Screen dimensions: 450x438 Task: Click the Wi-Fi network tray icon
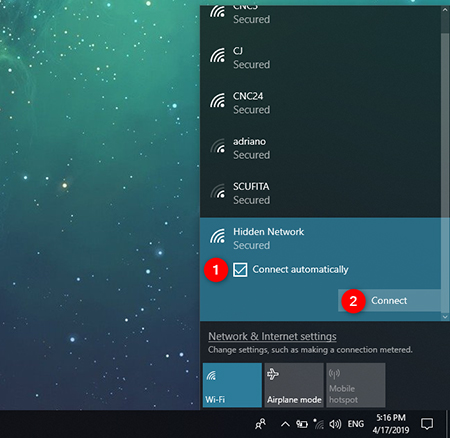click(x=319, y=424)
